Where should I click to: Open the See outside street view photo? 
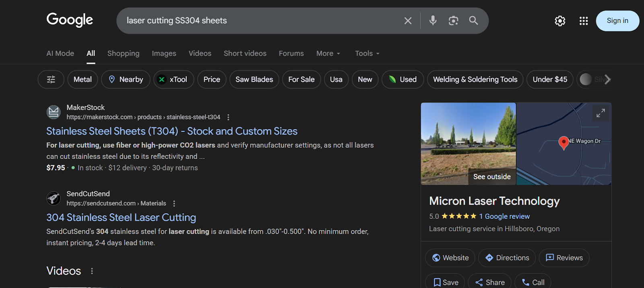(469, 144)
